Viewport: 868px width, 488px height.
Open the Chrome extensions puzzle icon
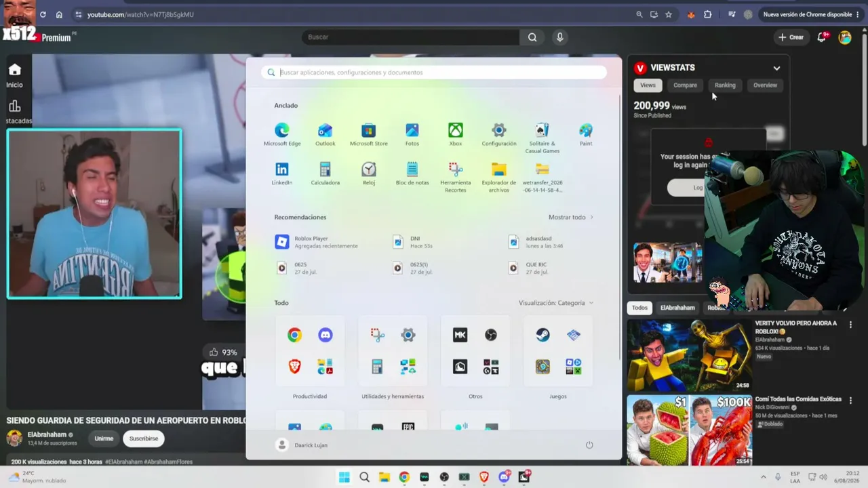tap(708, 14)
